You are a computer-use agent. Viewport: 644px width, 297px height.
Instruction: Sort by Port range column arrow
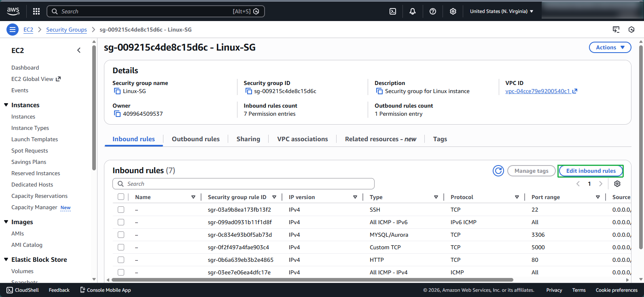click(598, 197)
